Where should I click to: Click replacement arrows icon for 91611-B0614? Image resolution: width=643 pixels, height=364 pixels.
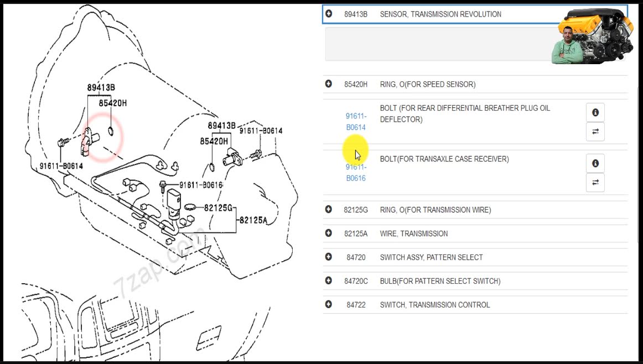[595, 132]
